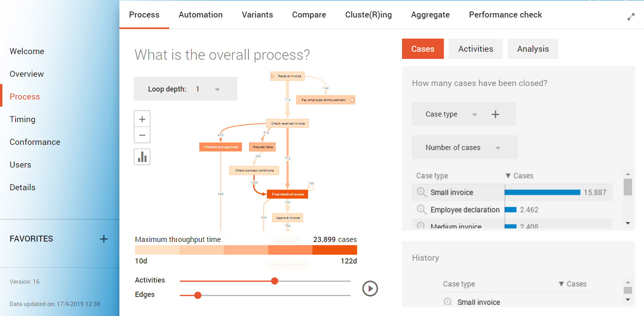
Task: Click the zoom in plus button
Action: [x=142, y=119]
